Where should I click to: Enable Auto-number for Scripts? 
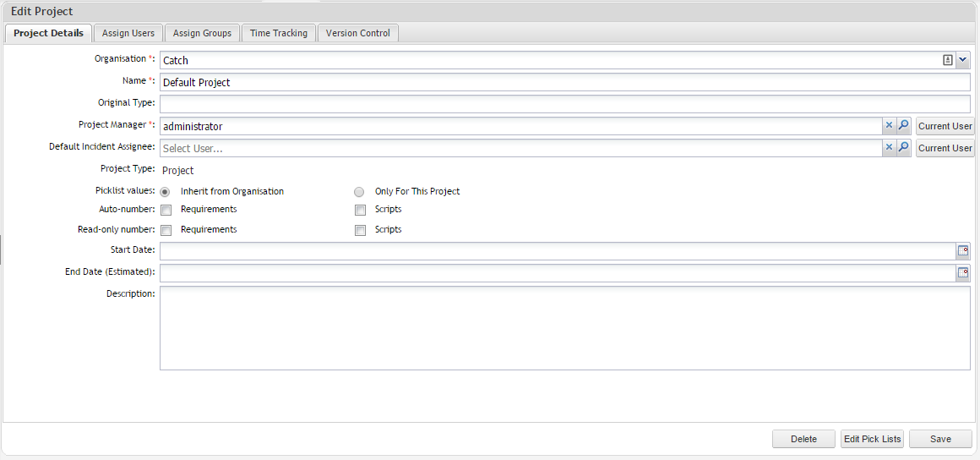(361, 210)
